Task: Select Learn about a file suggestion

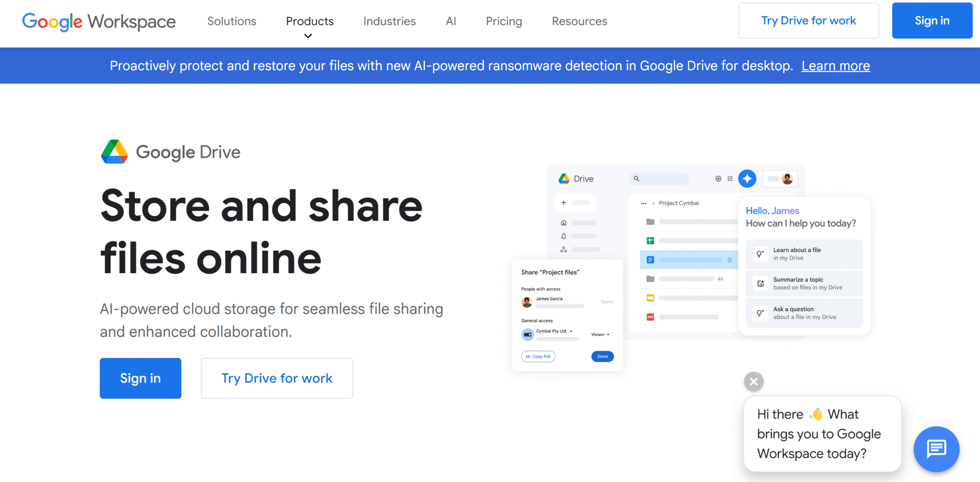Action: point(804,254)
